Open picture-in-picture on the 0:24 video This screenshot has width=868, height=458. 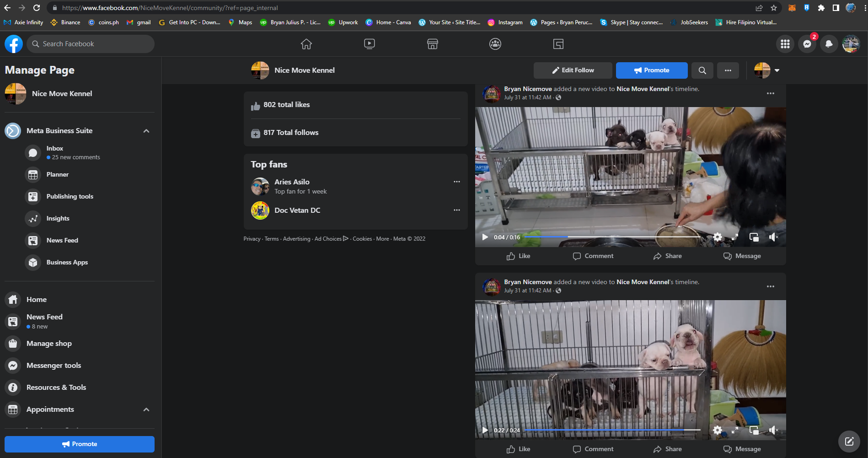coord(754,430)
